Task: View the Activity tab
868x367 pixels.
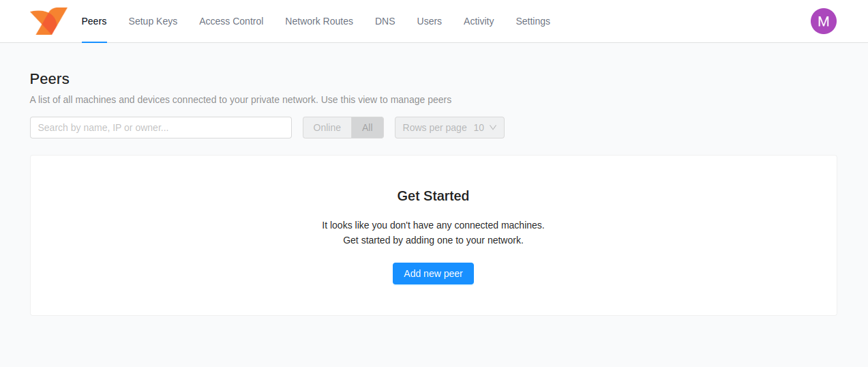Action: point(479,21)
